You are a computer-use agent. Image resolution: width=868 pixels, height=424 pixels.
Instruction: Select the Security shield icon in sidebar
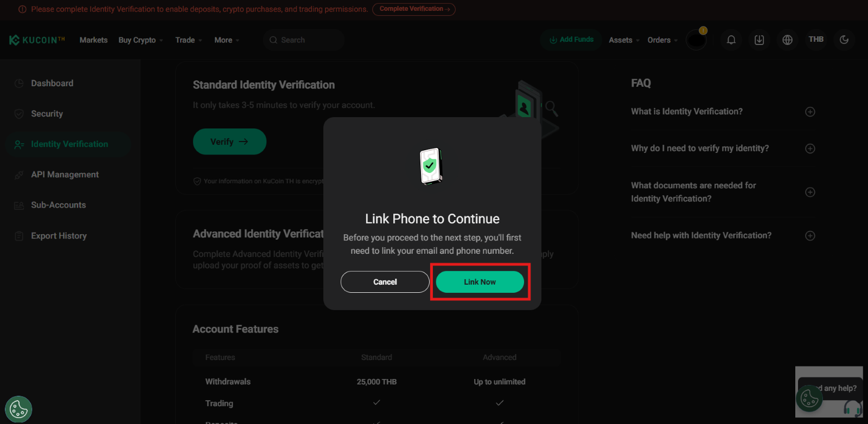pyautogui.click(x=18, y=113)
